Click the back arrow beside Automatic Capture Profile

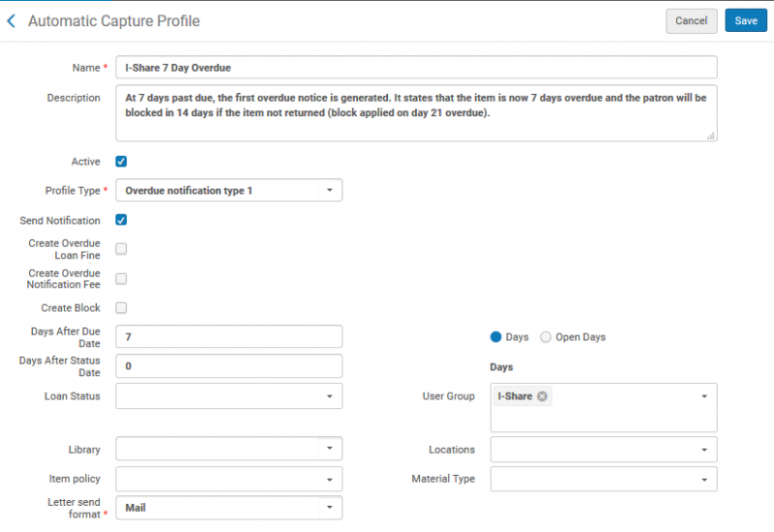[x=12, y=20]
